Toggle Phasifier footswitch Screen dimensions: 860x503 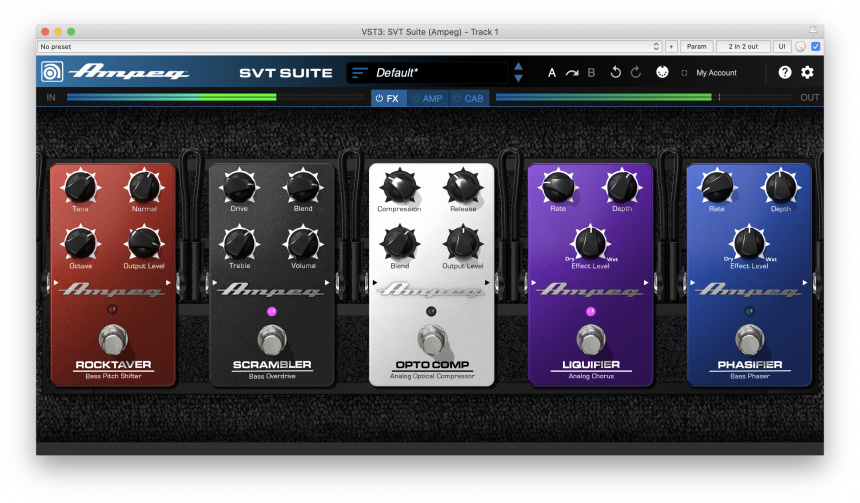[x=749, y=340]
